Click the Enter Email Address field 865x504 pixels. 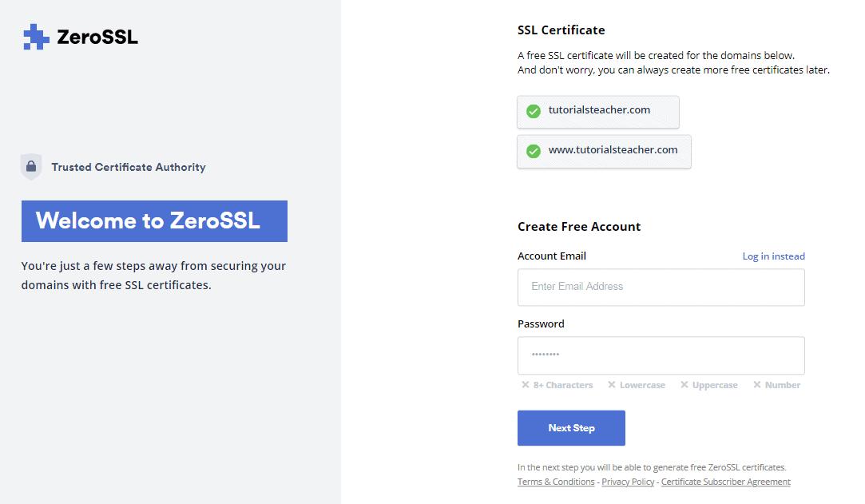pos(661,287)
